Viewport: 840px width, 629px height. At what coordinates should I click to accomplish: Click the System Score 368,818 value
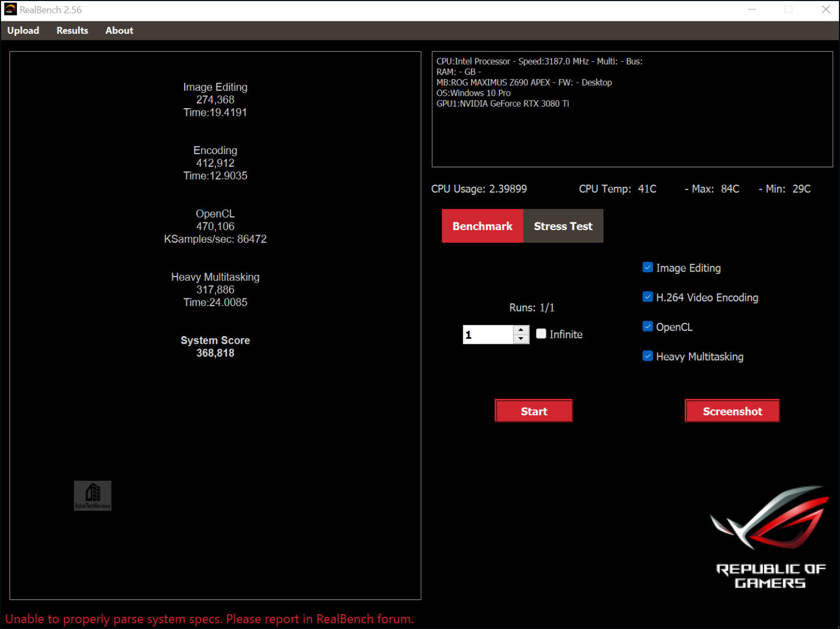pos(215,353)
